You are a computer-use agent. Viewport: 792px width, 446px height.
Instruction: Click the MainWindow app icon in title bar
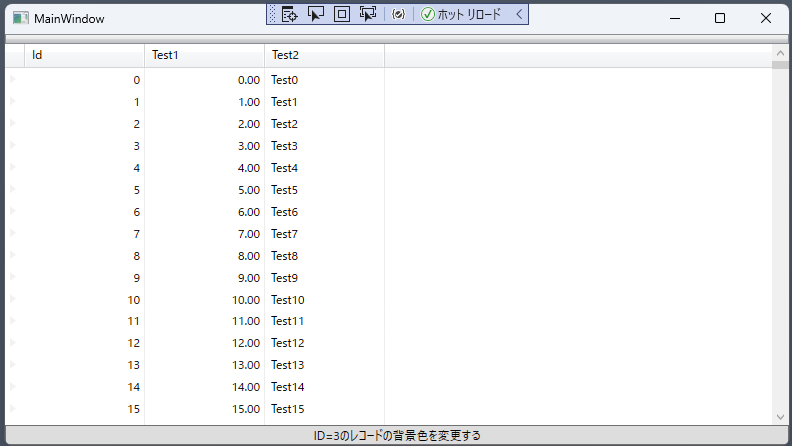(21, 19)
